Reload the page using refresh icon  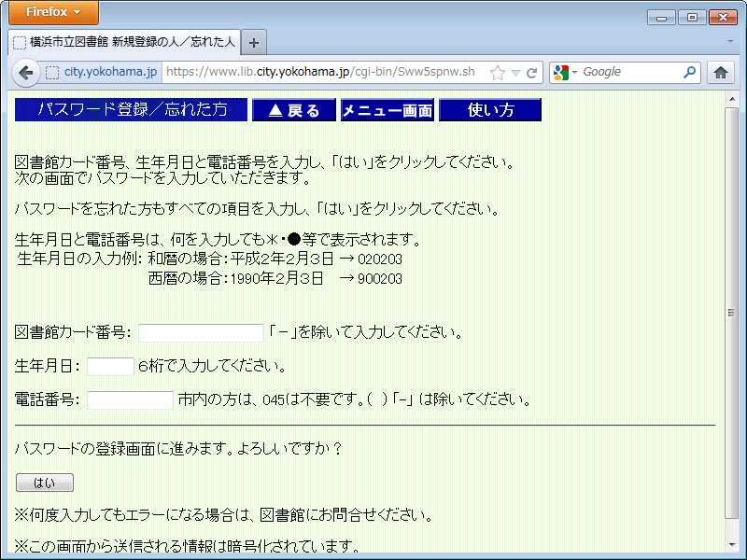(532, 72)
